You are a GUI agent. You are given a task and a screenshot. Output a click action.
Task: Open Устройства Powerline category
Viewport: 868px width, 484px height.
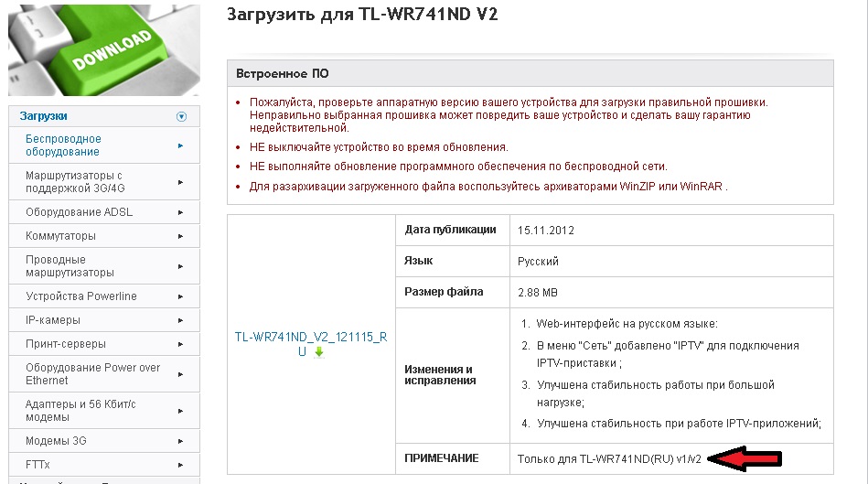tap(80, 296)
